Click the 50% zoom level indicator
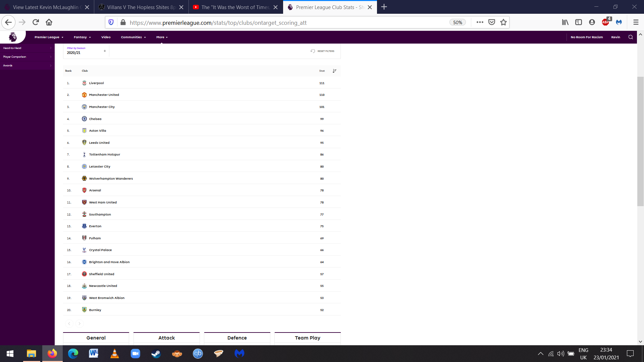This screenshot has height=362, width=644. tap(458, 22)
